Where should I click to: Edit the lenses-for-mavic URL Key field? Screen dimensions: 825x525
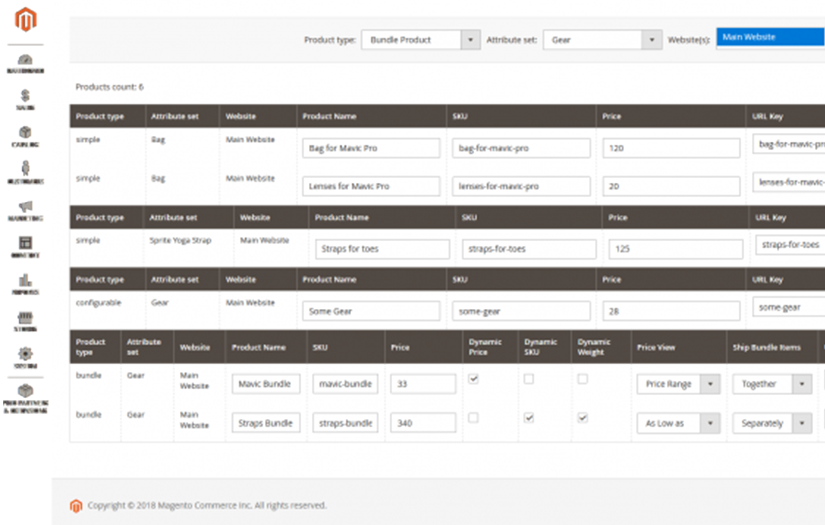[789, 182]
